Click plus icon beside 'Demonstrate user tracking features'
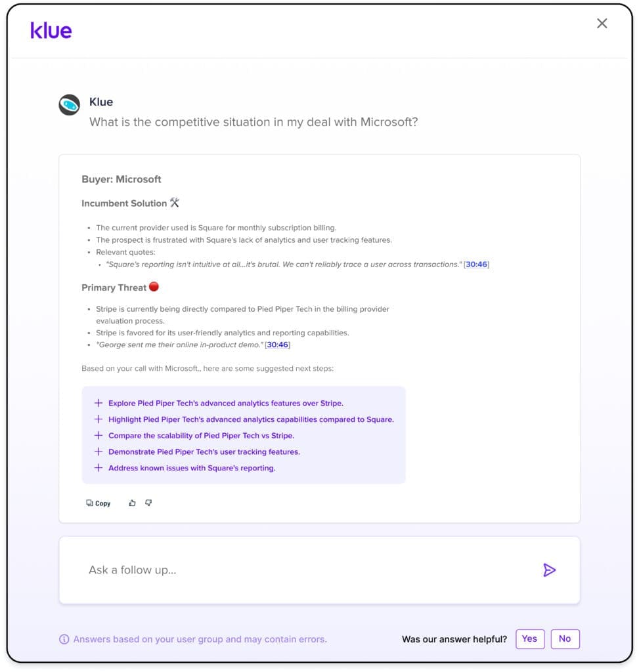 (x=99, y=451)
